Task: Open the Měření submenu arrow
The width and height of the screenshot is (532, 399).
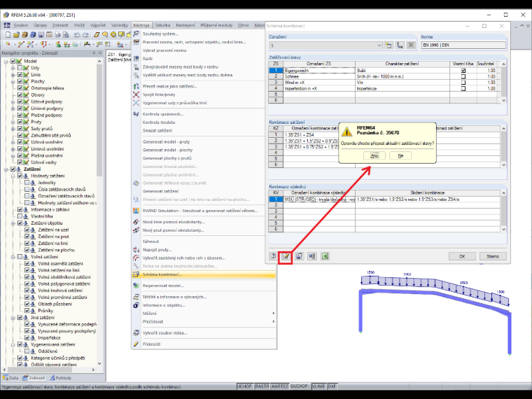Action: coord(274,313)
